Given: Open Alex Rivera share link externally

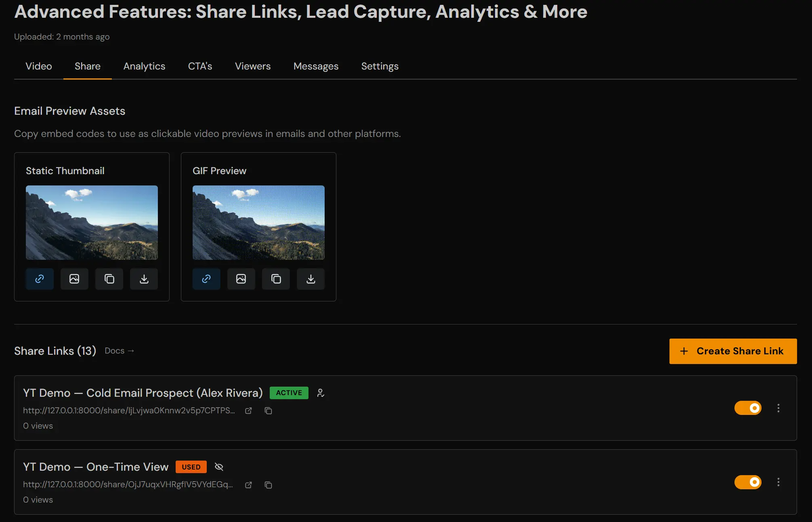Looking at the screenshot, I should [x=248, y=410].
